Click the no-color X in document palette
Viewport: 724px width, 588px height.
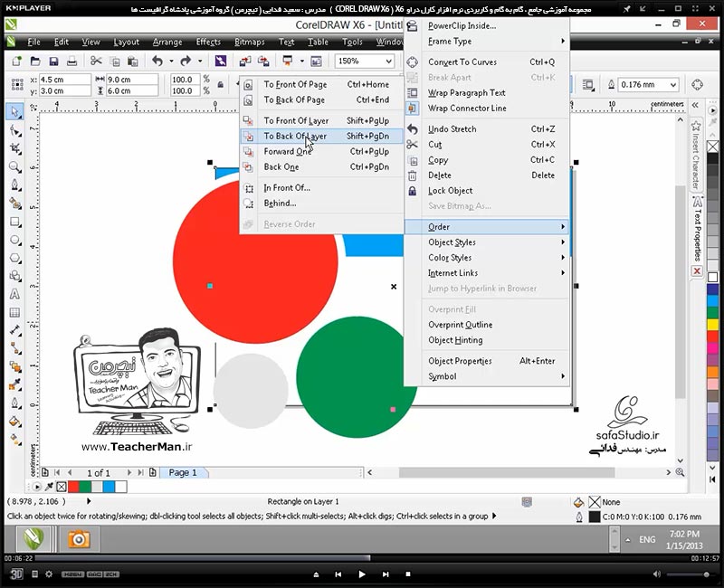pyautogui.click(x=62, y=487)
